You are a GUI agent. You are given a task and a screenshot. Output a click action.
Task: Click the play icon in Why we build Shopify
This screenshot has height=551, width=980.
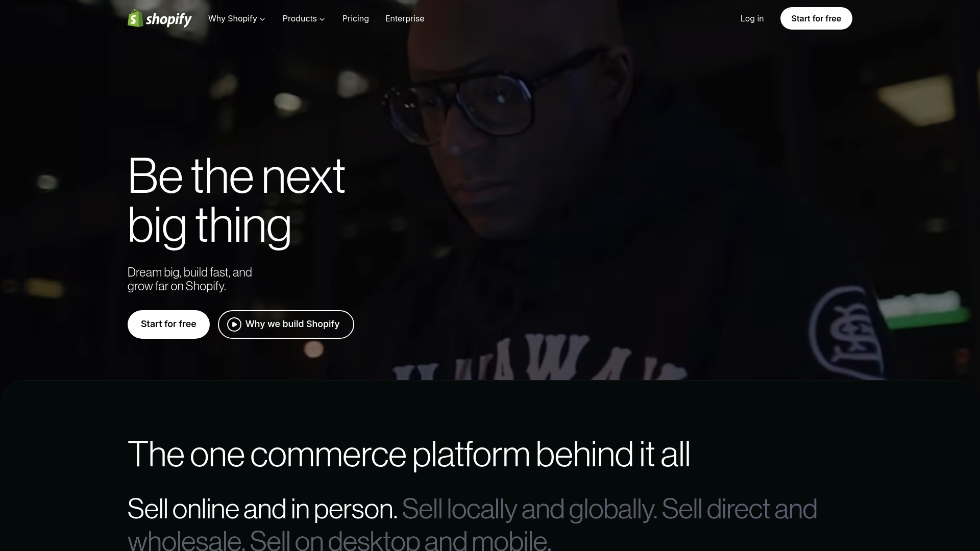[234, 324]
